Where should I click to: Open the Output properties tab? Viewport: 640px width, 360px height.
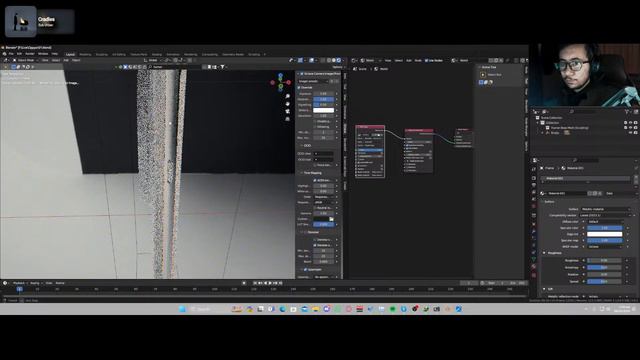pos(534,185)
